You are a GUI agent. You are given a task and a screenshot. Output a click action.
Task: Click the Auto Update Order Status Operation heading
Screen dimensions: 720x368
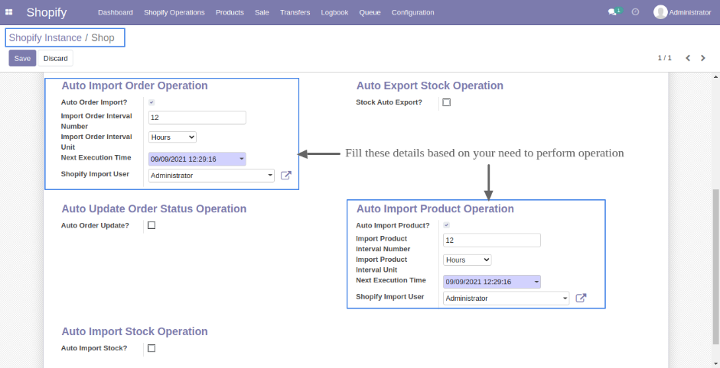pyautogui.click(x=154, y=209)
